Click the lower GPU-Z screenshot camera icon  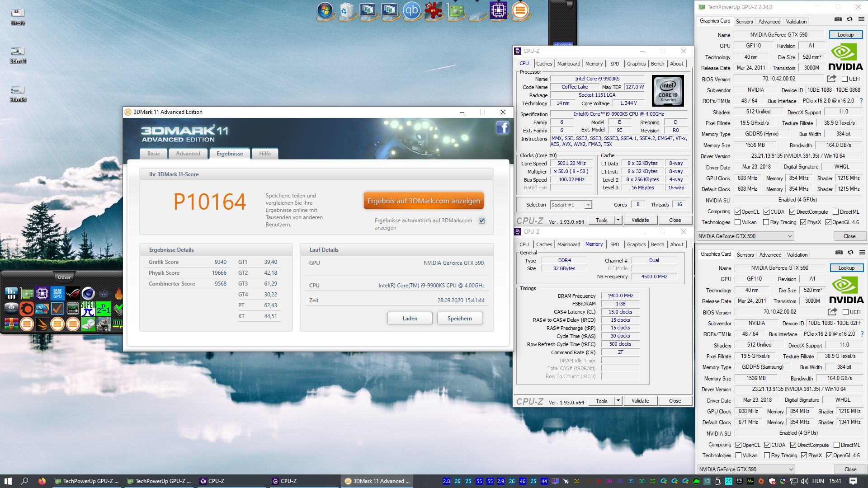pyautogui.click(x=839, y=253)
